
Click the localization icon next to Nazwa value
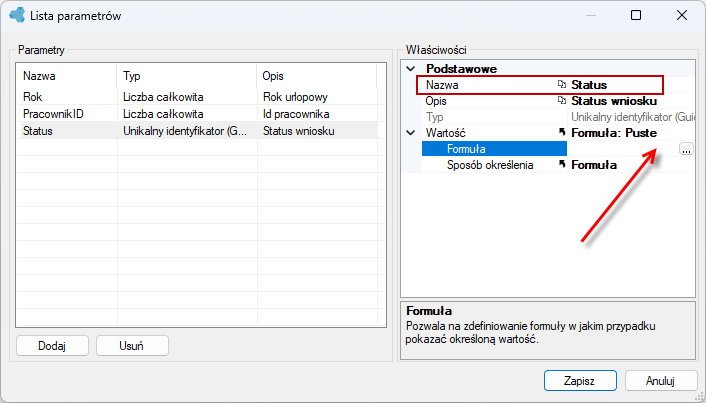coord(561,84)
